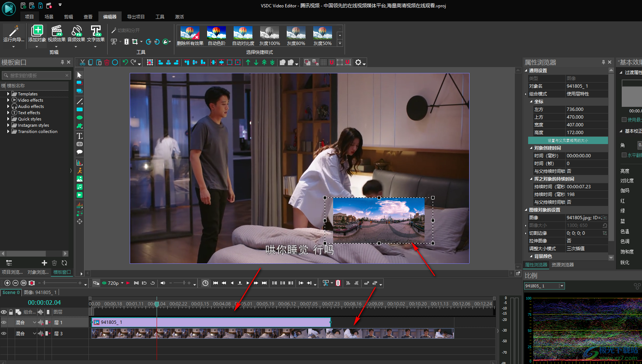This screenshot has height=364, width=642.
Task: Click the template search field
Action: coord(35,76)
